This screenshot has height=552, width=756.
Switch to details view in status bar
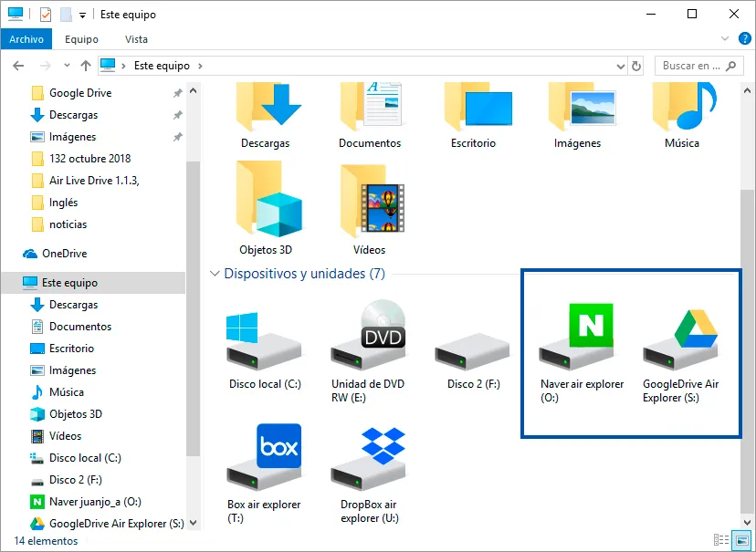click(721, 539)
